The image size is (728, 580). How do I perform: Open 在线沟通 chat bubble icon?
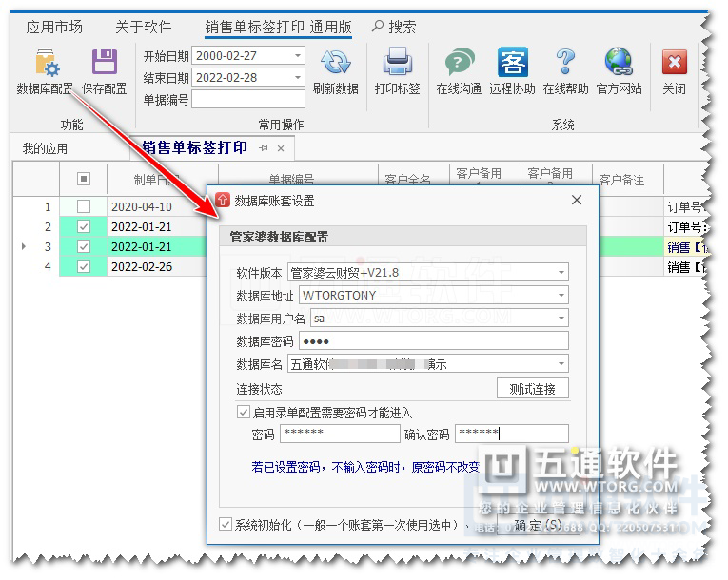tap(460, 62)
